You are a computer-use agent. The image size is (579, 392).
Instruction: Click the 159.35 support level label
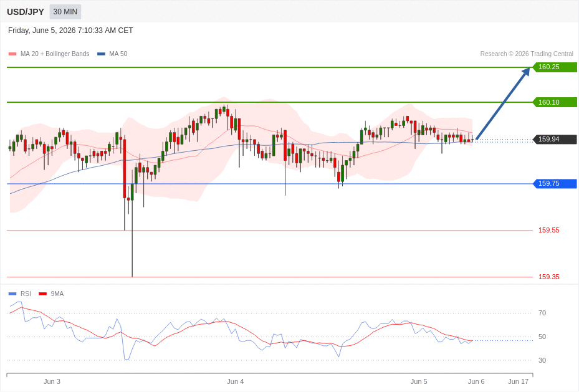pyautogui.click(x=548, y=277)
